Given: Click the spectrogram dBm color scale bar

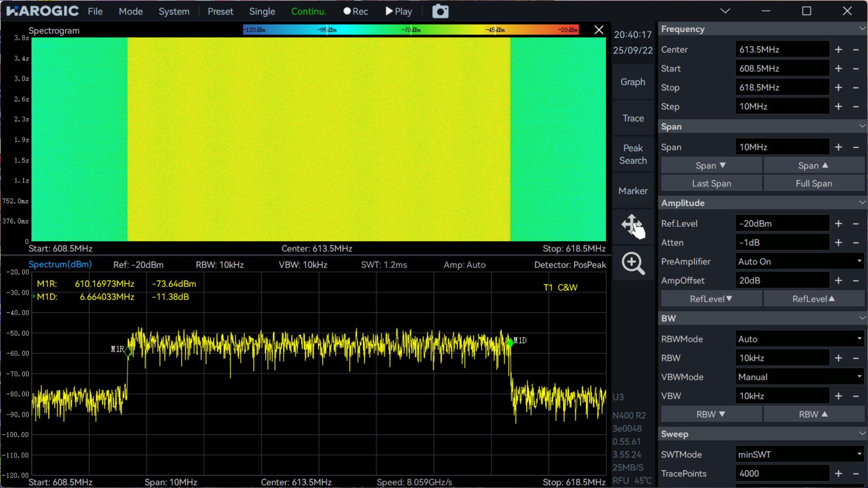Looking at the screenshot, I should (x=410, y=30).
